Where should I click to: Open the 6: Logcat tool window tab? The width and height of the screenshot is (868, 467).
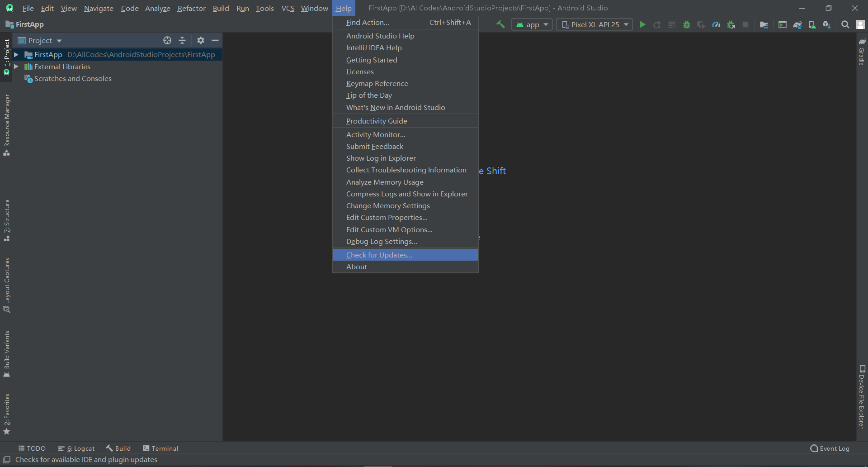(76, 448)
